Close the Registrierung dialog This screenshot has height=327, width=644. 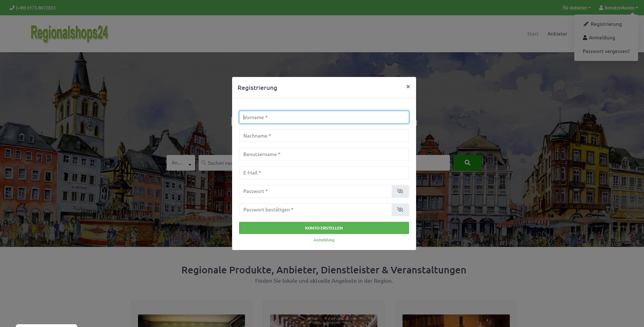pos(408,87)
